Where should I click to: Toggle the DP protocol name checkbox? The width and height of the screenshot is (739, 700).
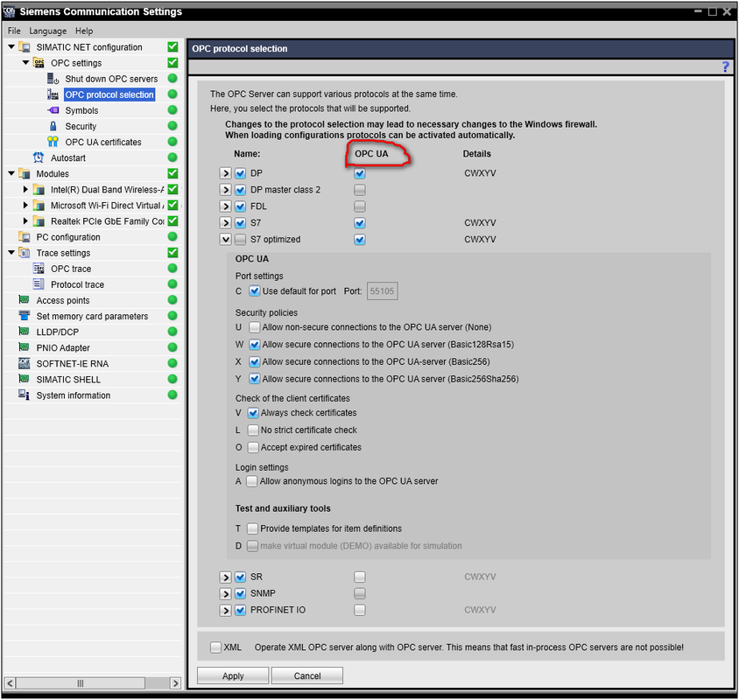pyautogui.click(x=241, y=173)
